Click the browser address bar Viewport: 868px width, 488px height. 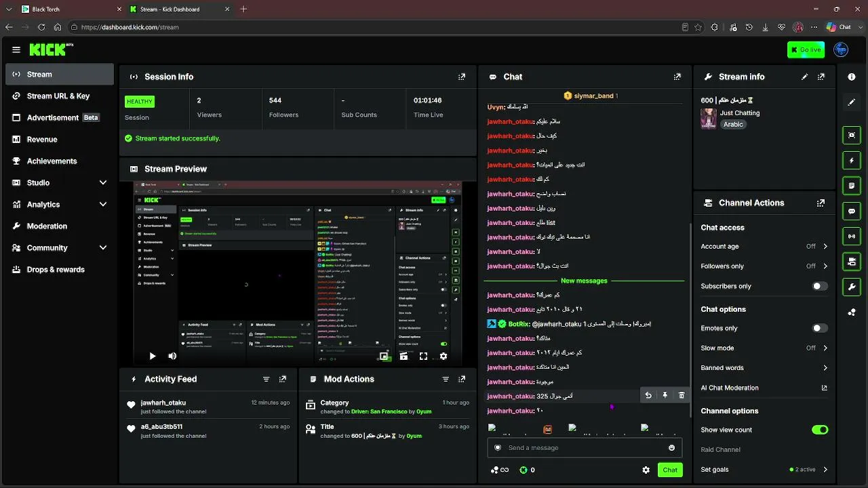coord(380,27)
